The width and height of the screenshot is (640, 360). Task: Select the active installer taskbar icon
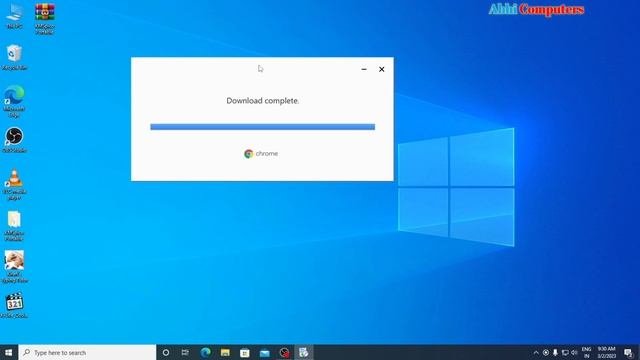tap(304, 352)
